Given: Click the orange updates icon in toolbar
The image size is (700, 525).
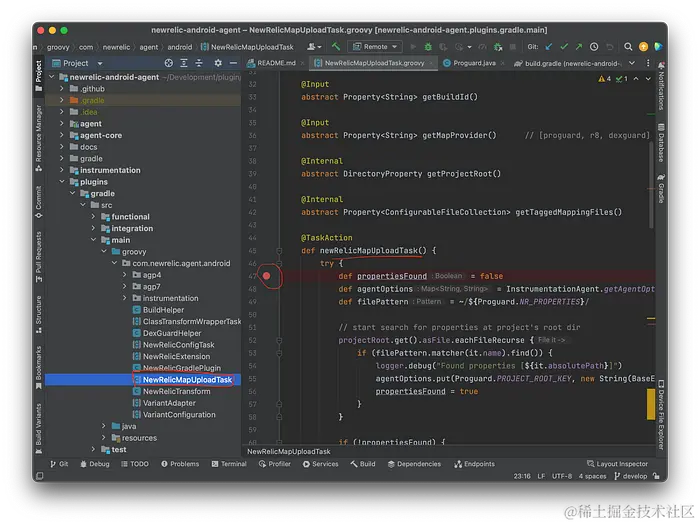Looking at the screenshot, I should [x=643, y=46].
